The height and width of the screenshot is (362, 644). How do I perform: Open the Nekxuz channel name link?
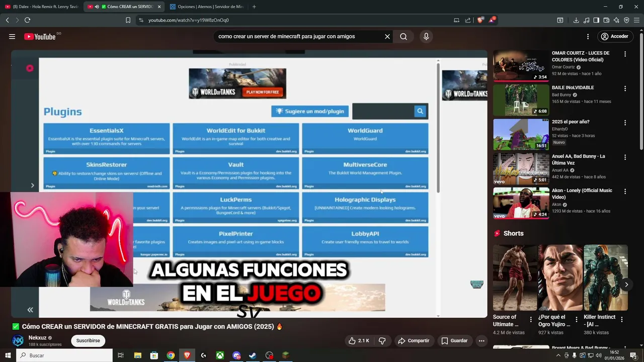(x=37, y=338)
